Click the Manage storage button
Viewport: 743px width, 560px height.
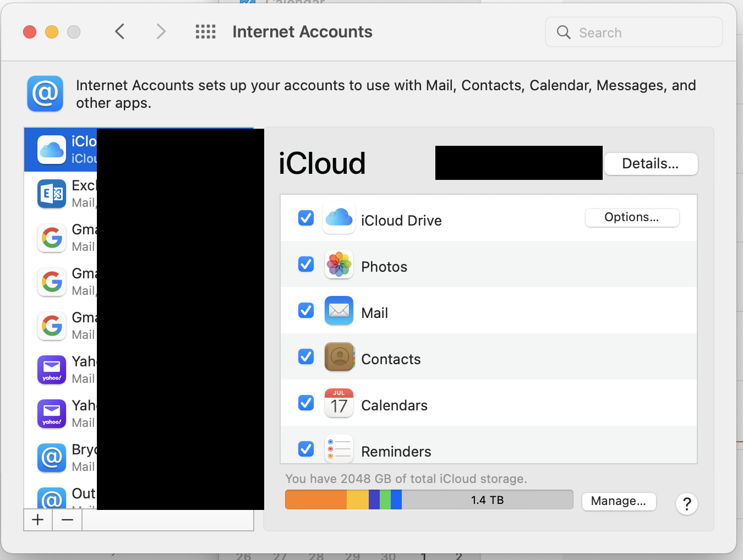pyautogui.click(x=618, y=501)
